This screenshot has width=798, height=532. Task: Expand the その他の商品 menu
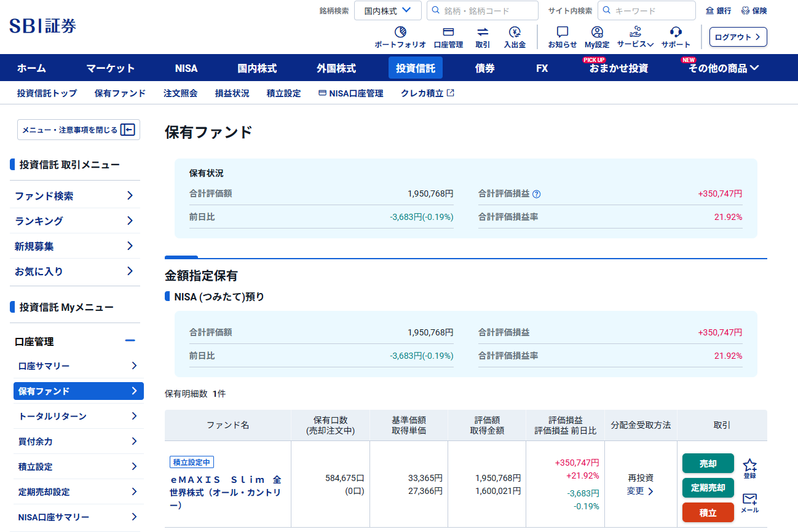[724, 68]
